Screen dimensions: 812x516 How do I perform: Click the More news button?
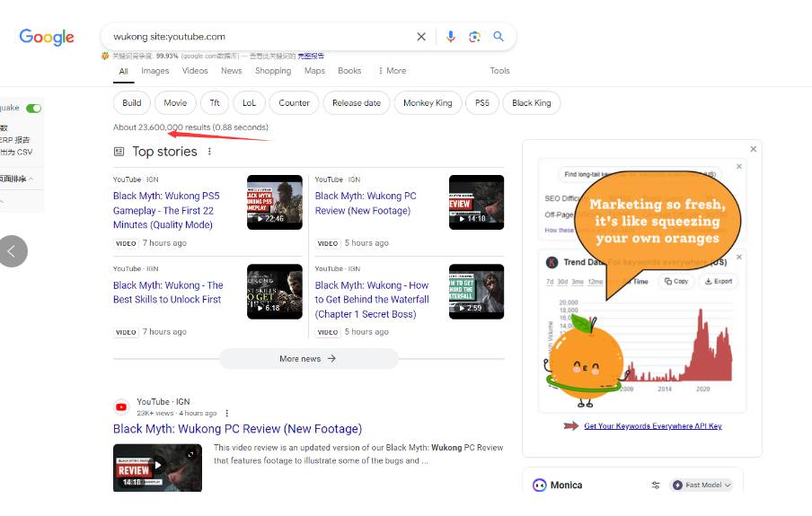[x=308, y=359]
